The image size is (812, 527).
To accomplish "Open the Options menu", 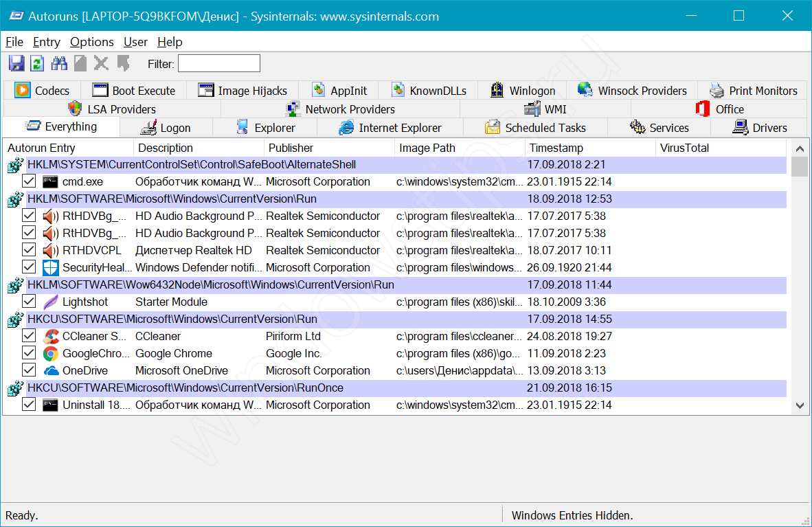I will (92, 42).
